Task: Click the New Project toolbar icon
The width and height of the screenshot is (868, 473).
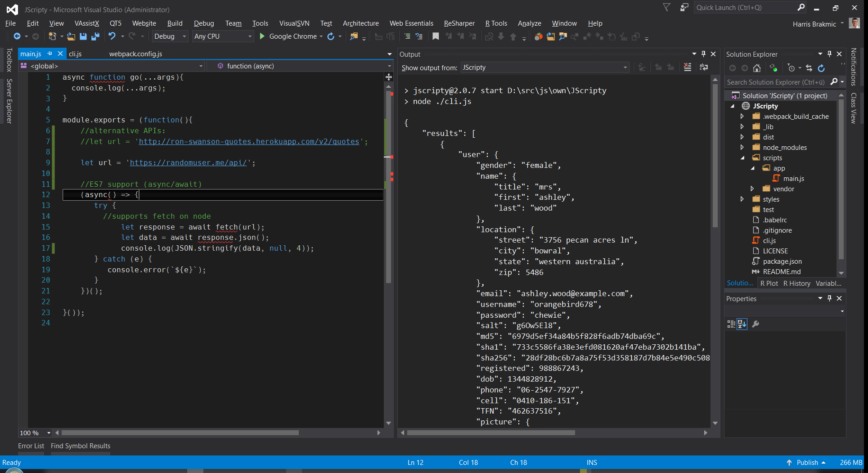Action: tap(52, 36)
